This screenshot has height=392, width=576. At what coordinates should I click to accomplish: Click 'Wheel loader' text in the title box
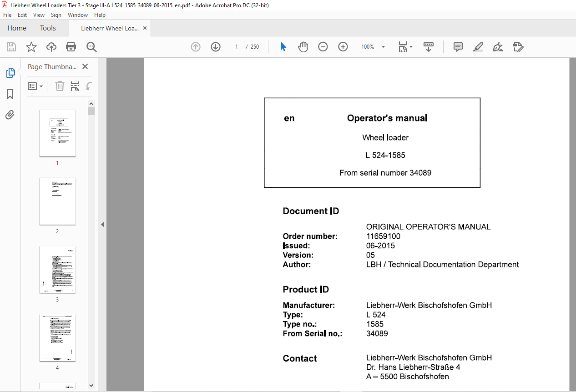pyautogui.click(x=385, y=137)
